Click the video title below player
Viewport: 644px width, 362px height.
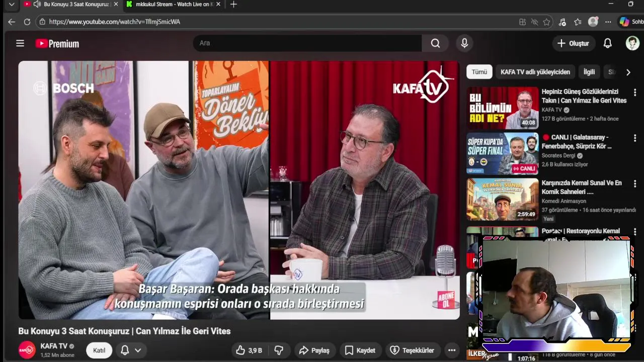click(124, 331)
